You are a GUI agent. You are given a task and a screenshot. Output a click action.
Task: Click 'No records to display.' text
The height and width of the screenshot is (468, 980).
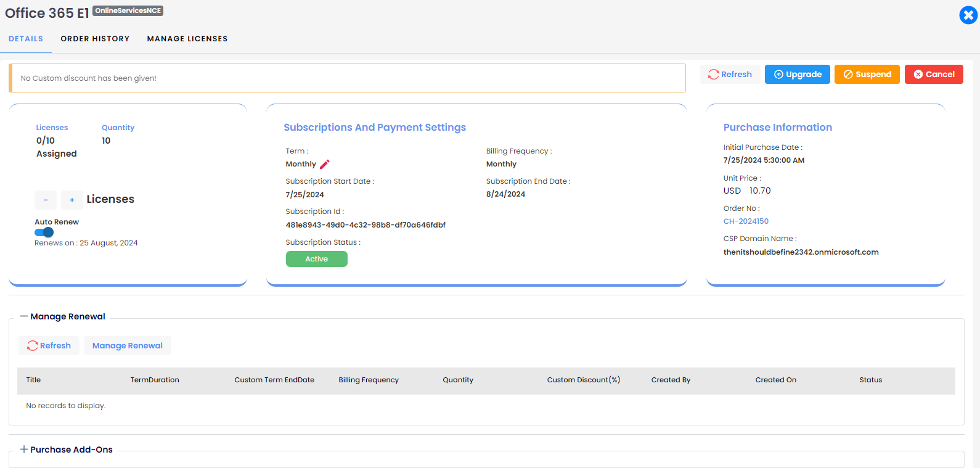pyautogui.click(x=66, y=406)
